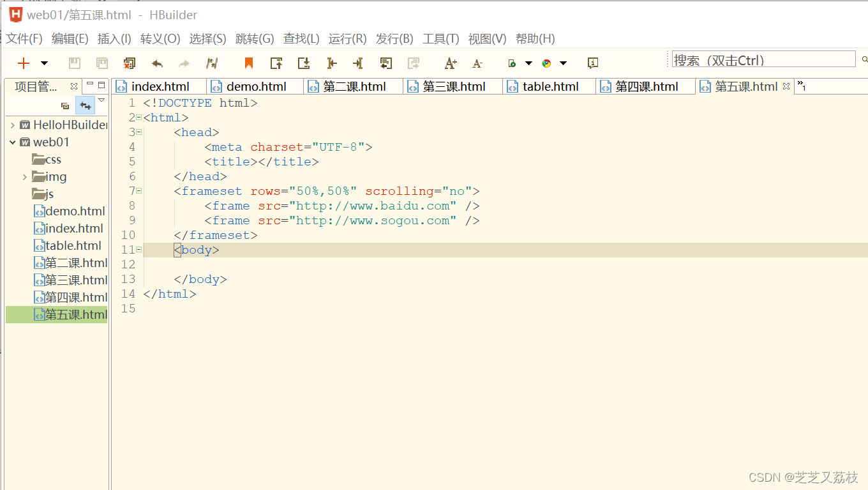Image resolution: width=868 pixels, height=490 pixels.
Task: Click the orange bookmark icon
Action: tap(249, 63)
